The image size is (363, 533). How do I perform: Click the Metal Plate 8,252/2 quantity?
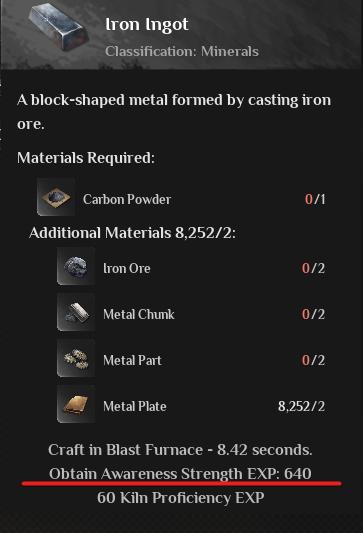point(301,406)
